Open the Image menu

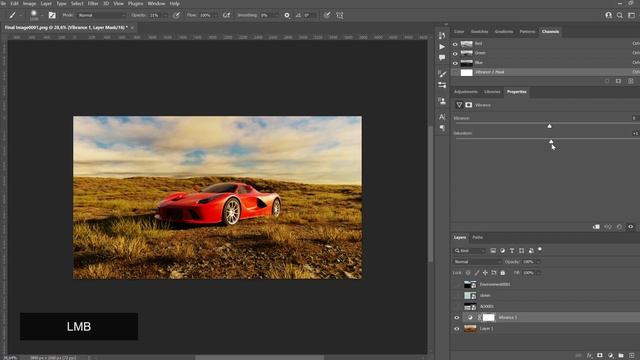click(29, 3)
